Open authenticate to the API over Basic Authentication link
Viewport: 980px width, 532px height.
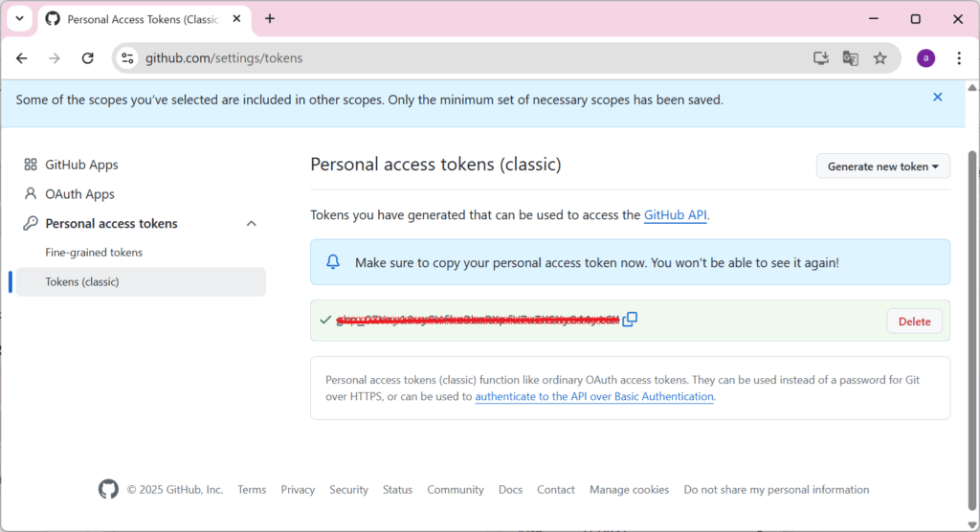tap(593, 396)
